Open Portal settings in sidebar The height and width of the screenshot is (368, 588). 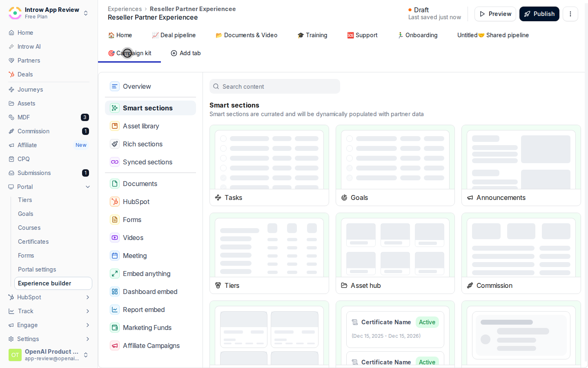click(x=37, y=269)
